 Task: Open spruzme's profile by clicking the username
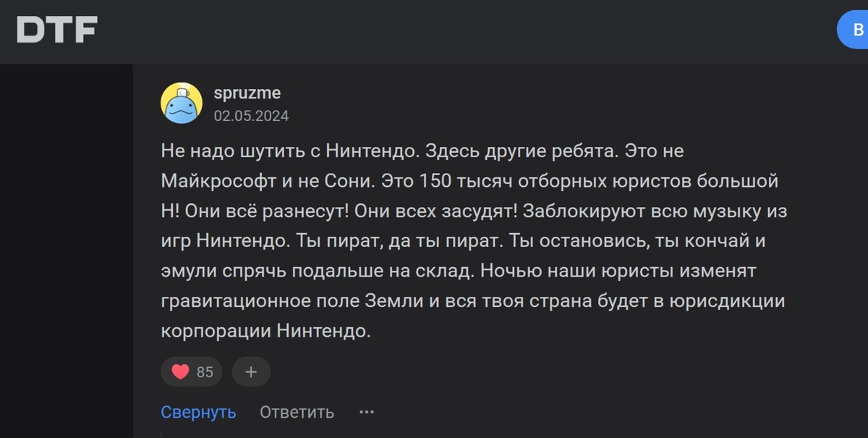249,93
